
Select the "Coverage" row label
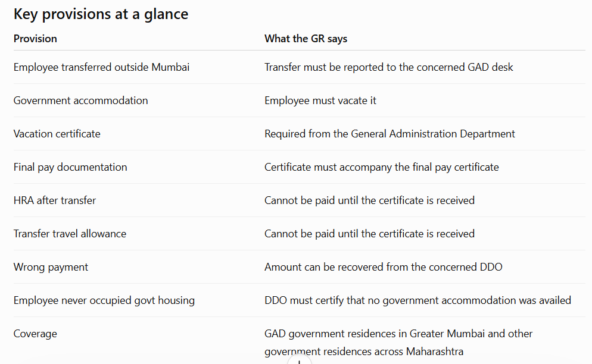[x=35, y=334]
